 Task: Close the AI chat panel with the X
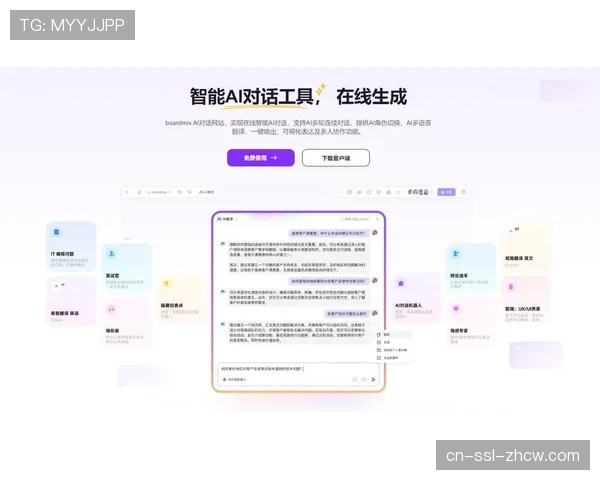(377, 219)
